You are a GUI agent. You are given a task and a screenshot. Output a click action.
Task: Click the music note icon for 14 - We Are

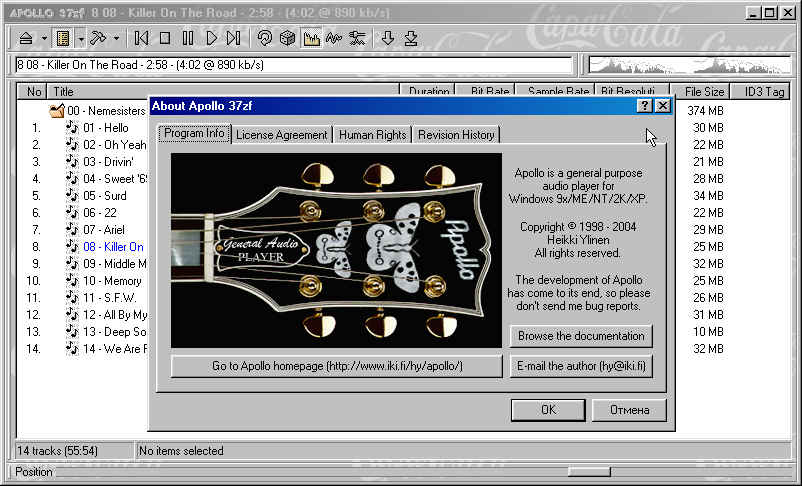coord(72,348)
